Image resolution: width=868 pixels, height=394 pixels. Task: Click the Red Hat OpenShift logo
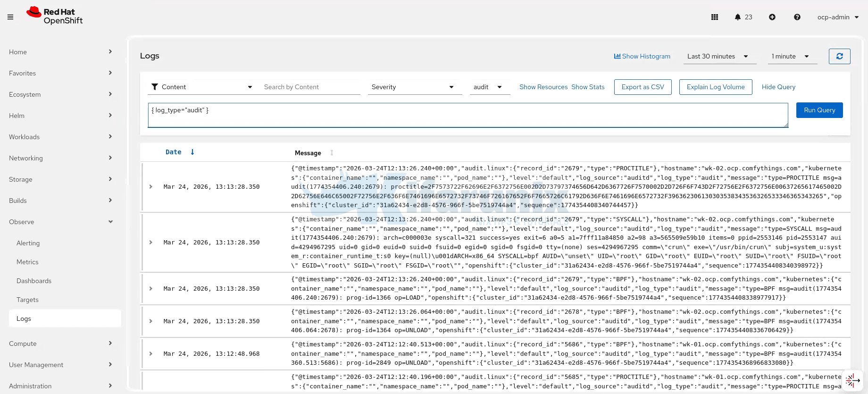coord(55,16)
